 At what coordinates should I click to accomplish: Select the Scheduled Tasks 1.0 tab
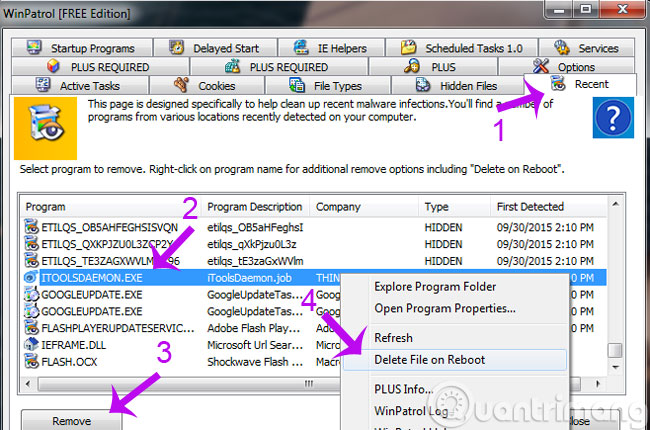tap(462, 48)
